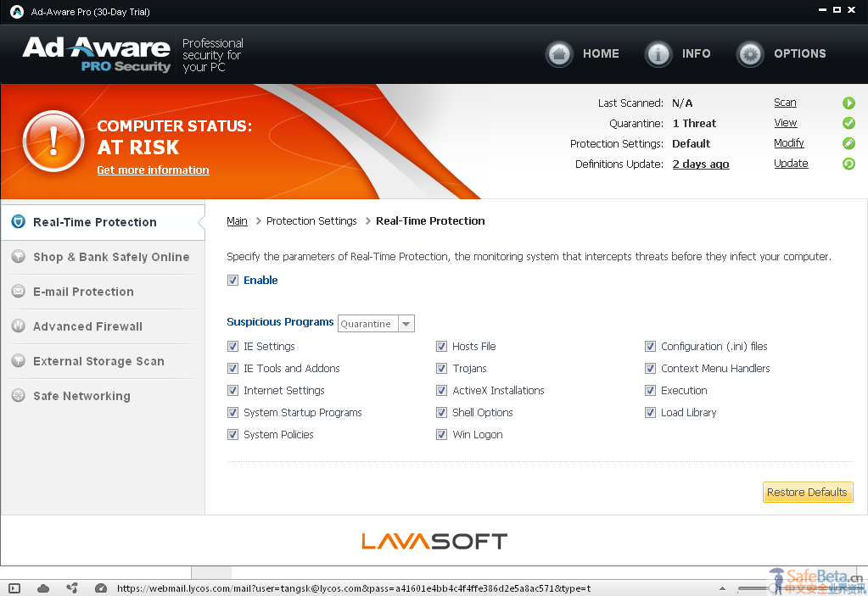Toggle ActiveX Installations checkbox
Image resolution: width=868 pixels, height=596 pixels.
click(442, 391)
